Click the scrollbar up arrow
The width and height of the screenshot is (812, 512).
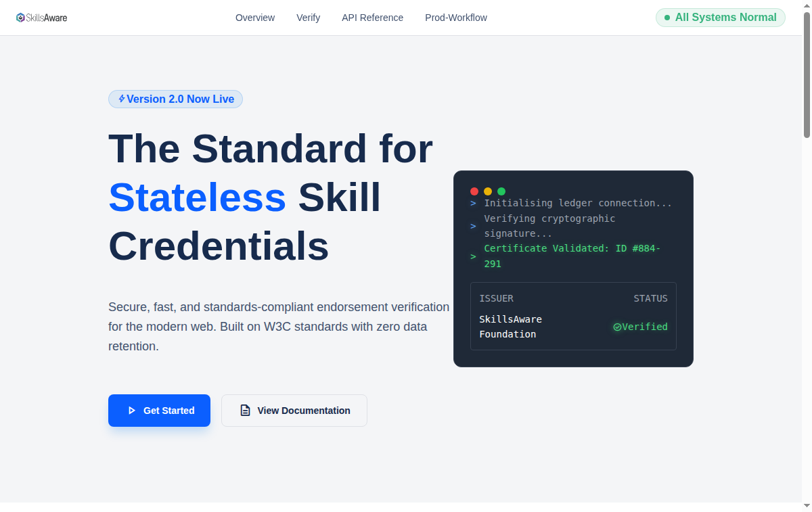point(807,5)
